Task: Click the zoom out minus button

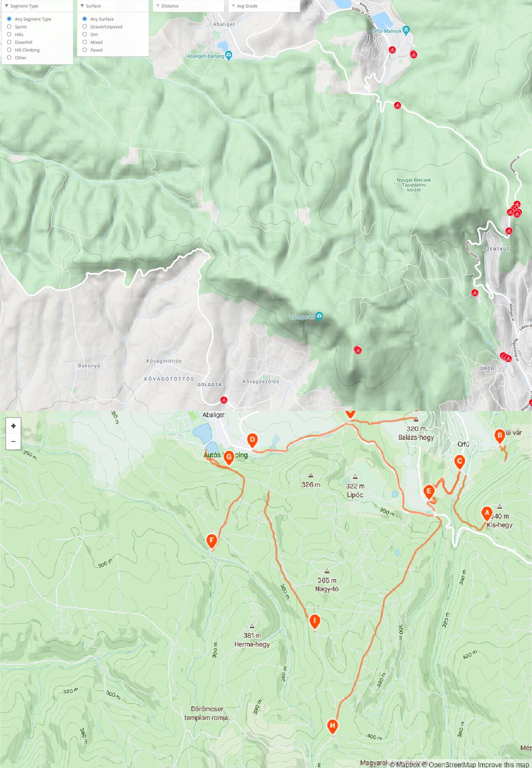Action: (13, 442)
